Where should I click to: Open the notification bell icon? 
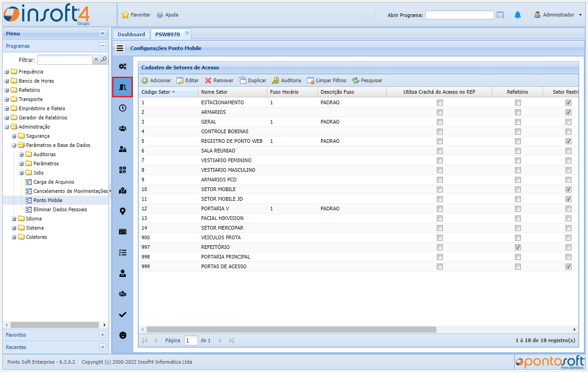click(518, 15)
